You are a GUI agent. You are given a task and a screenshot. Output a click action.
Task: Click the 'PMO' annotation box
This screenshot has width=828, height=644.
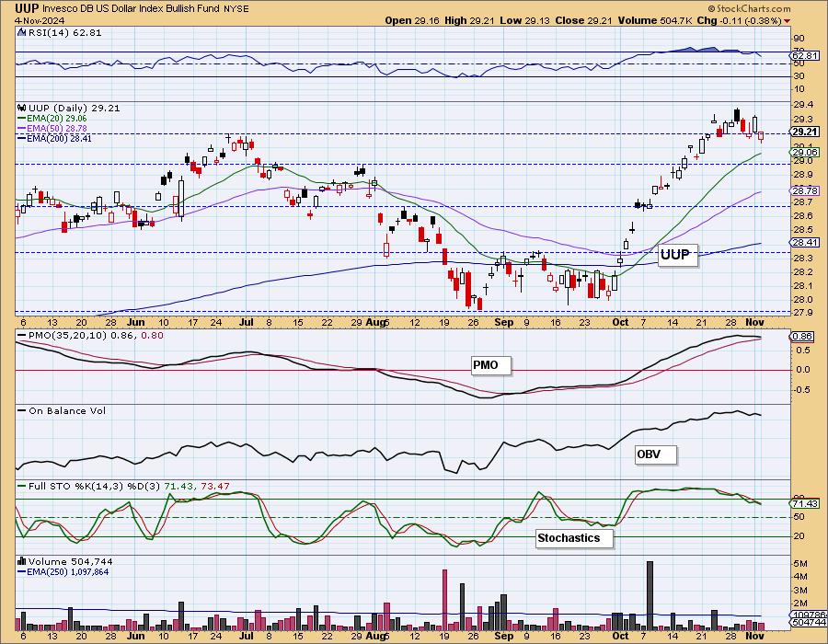point(490,364)
